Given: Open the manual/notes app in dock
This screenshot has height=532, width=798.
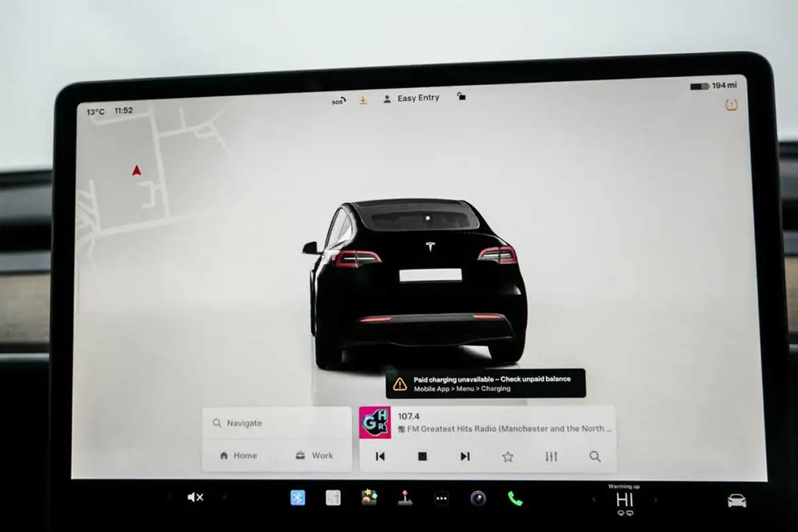Looking at the screenshot, I should pos(333,497).
